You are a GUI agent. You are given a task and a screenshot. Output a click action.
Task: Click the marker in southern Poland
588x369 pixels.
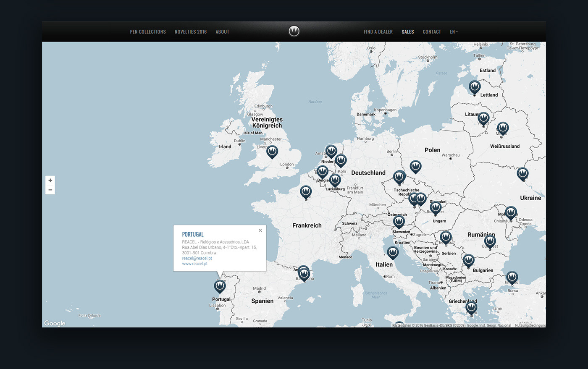415,167
